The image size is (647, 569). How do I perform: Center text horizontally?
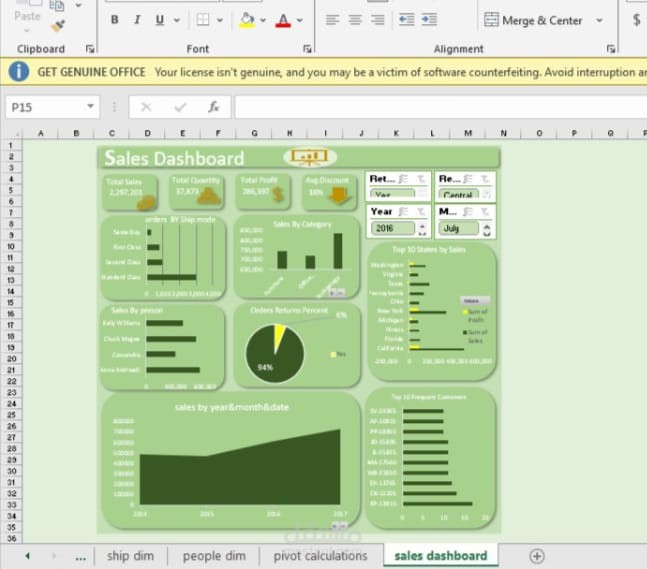pos(355,19)
